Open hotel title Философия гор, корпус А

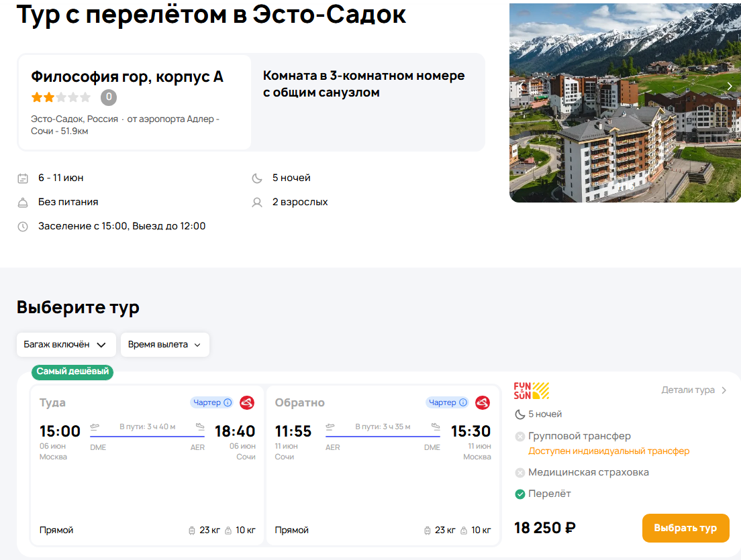[127, 76]
